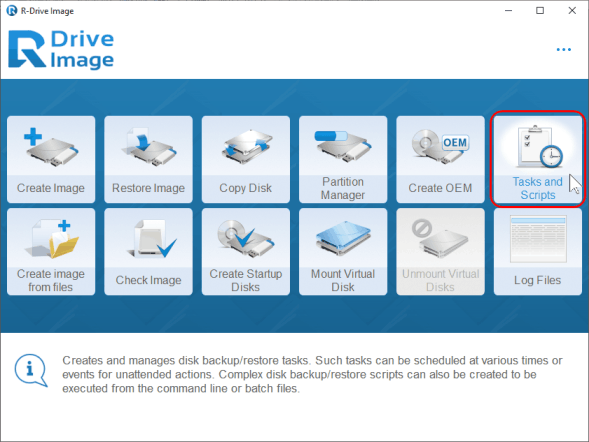
Task: Close the R-Drive Image window
Action: pos(572,11)
